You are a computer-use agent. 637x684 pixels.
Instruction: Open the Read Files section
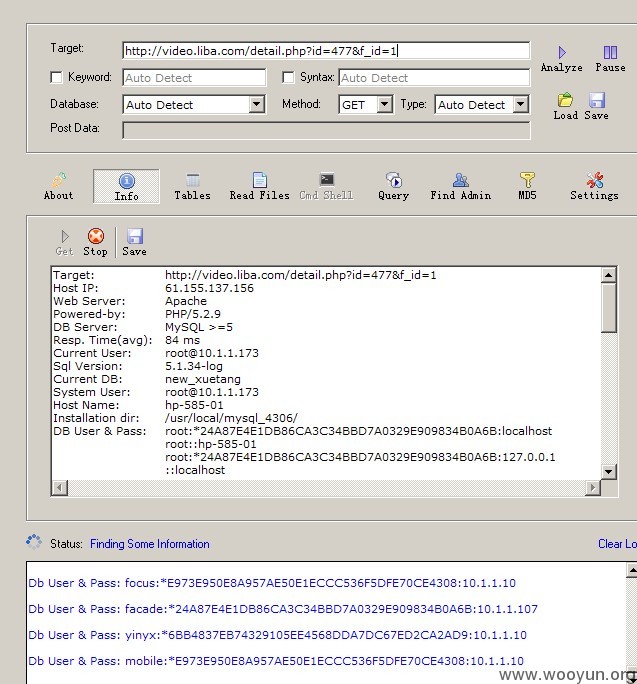tap(260, 187)
